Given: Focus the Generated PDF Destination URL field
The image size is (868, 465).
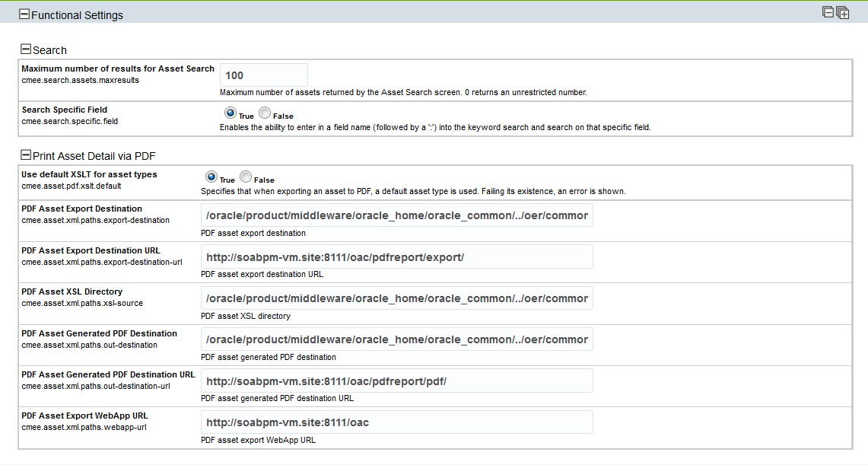Looking at the screenshot, I should coord(396,381).
